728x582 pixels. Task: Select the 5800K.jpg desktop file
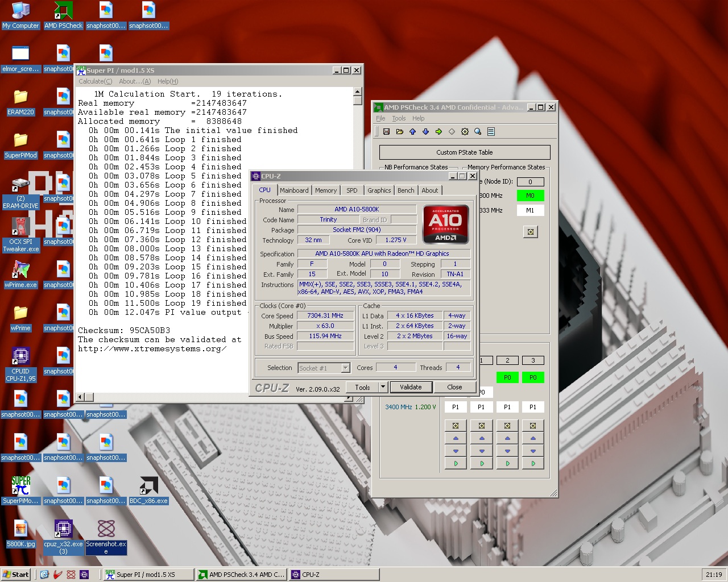[x=20, y=534]
